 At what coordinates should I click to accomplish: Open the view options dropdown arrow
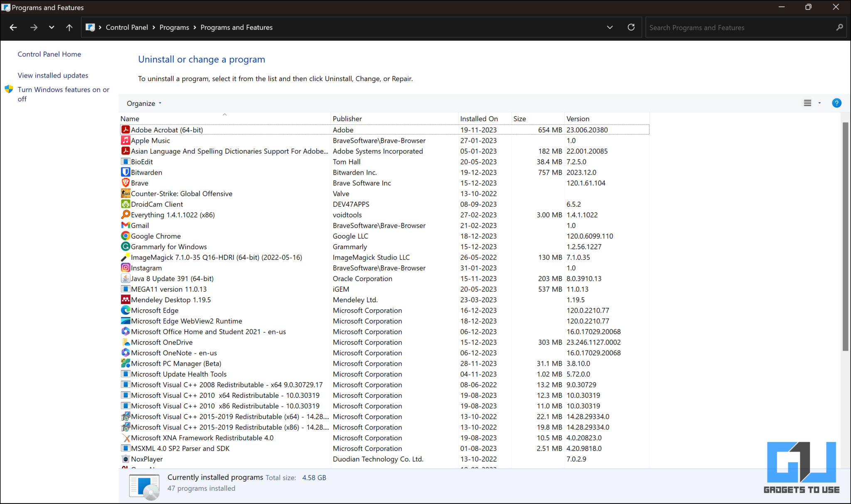click(x=819, y=103)
